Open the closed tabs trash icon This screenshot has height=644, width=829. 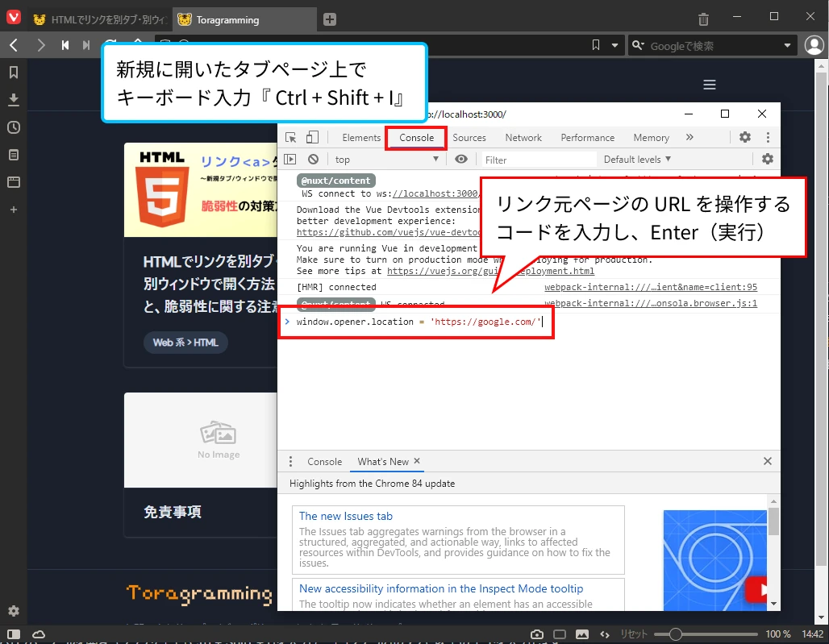[x=703, y=19]
